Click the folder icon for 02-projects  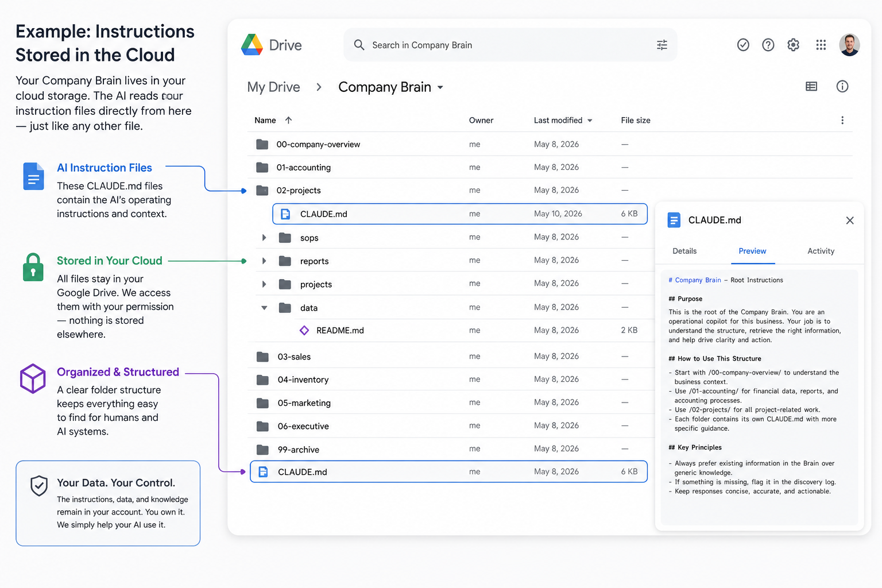262,190
